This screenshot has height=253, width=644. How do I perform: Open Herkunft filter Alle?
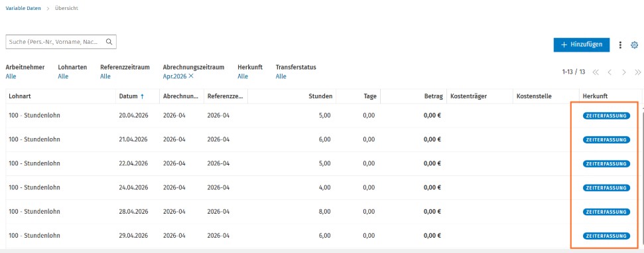[243, 76]
